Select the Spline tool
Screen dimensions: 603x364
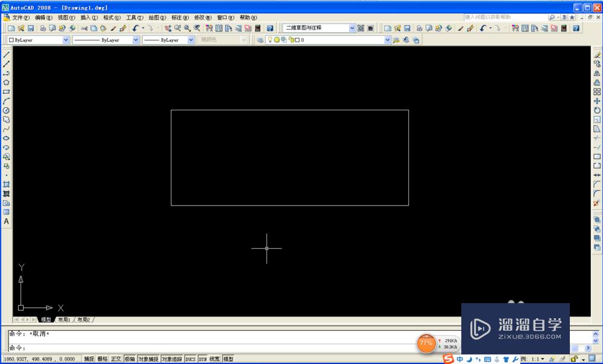[6, 129]
